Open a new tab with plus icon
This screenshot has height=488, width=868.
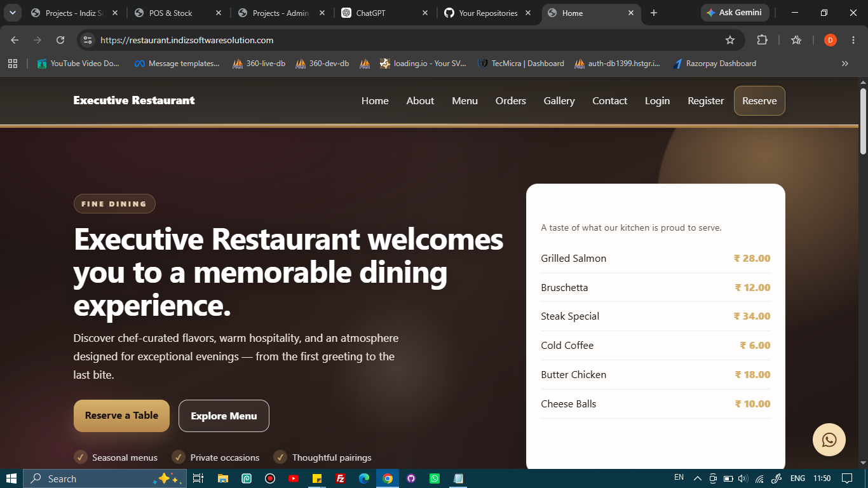pos(654,13)
